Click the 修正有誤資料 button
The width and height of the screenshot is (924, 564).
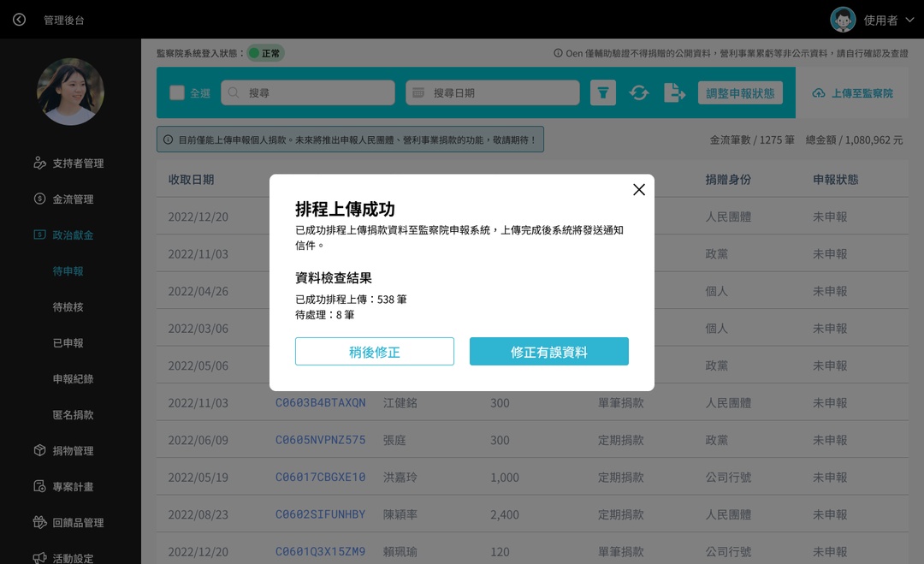click(548, 351)
